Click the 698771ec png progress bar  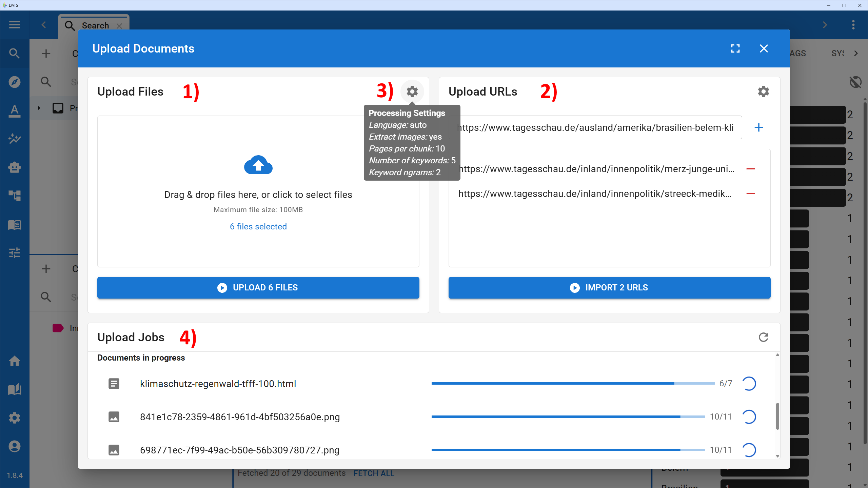pyautogui.click(x=568, y=450)
